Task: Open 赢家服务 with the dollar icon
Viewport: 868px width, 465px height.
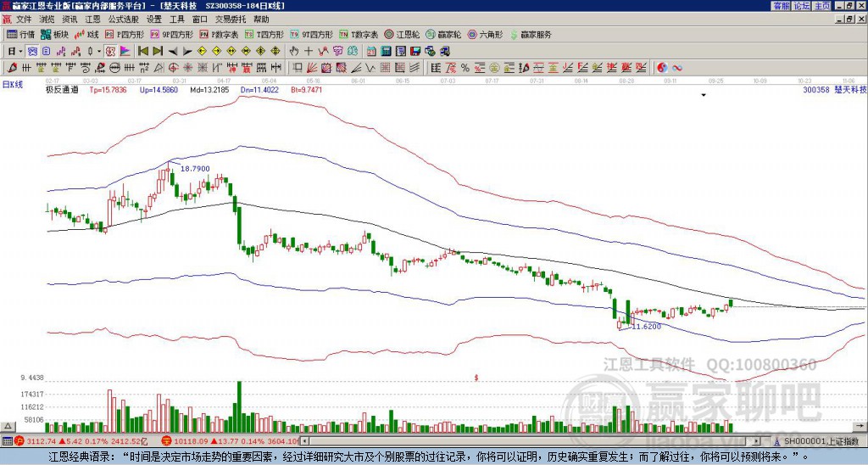Action: pos(531,34)
